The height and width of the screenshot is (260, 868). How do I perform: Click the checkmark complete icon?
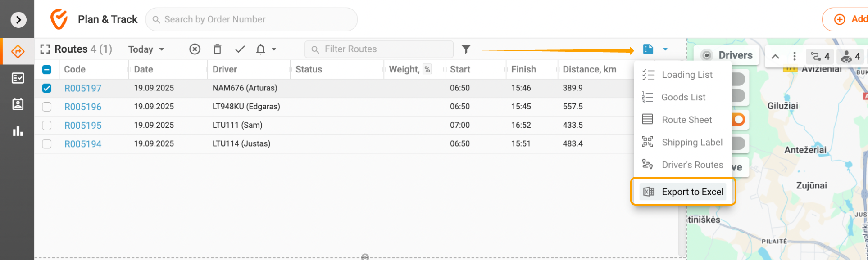point(240,49)
